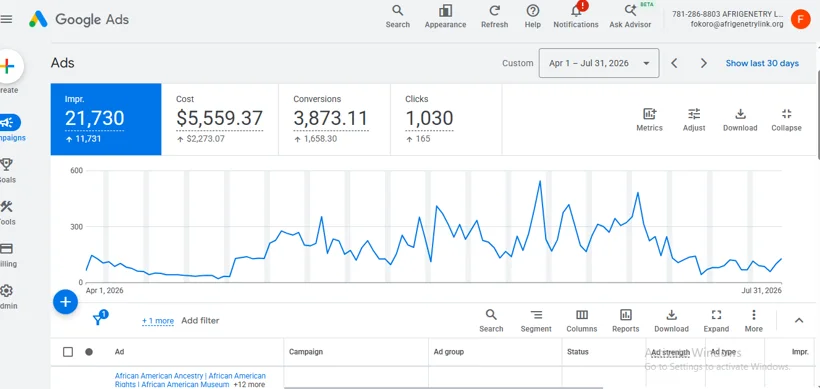This screenshot has height=389, width=820.
Task: Sort by the Ad column header
Action: click(119, 352)
